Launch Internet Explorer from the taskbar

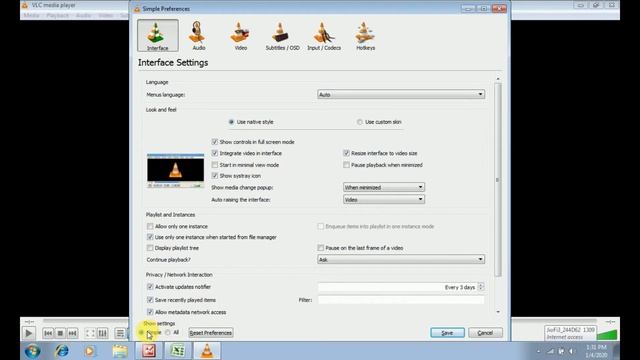pos(62,351)
